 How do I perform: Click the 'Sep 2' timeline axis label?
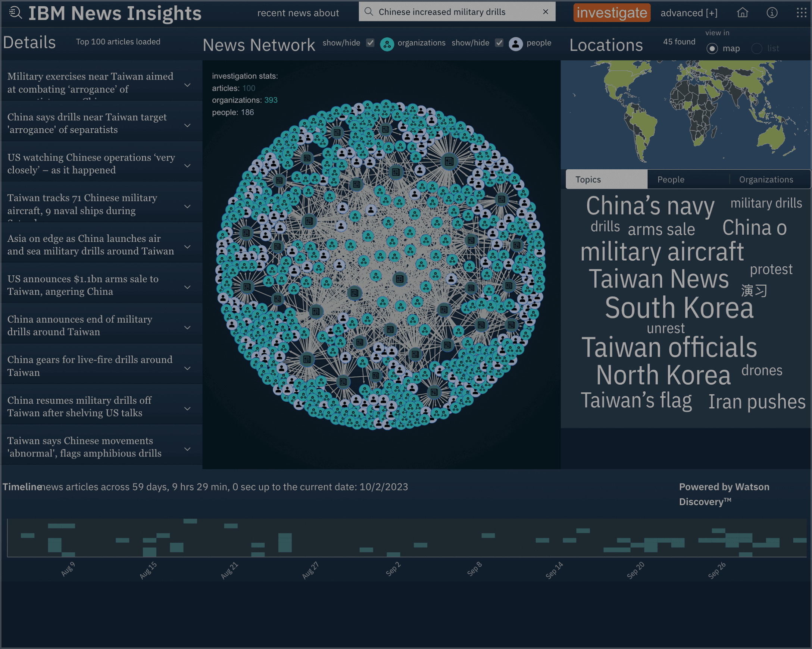pyautogui.click(x=393, y=569)
